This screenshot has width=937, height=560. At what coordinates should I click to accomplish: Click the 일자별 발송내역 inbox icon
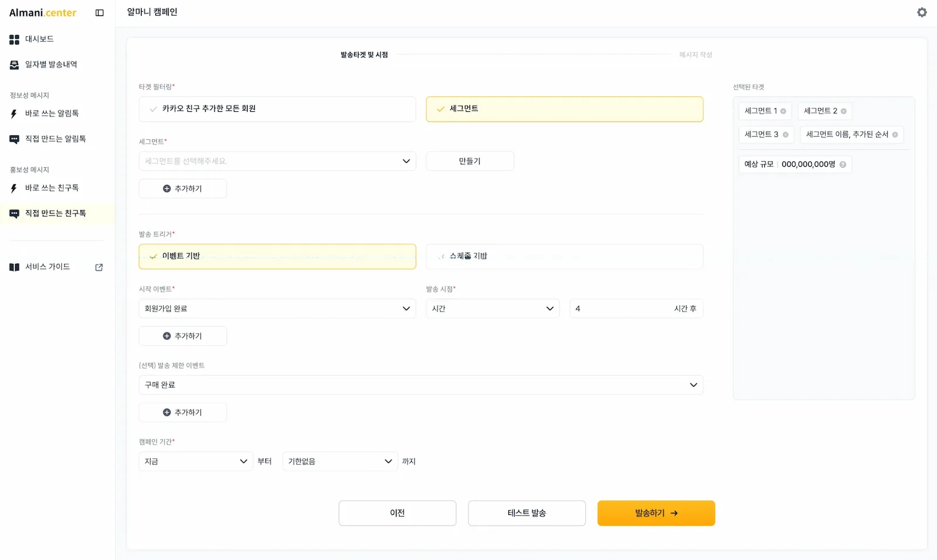[x=14, y=65]
